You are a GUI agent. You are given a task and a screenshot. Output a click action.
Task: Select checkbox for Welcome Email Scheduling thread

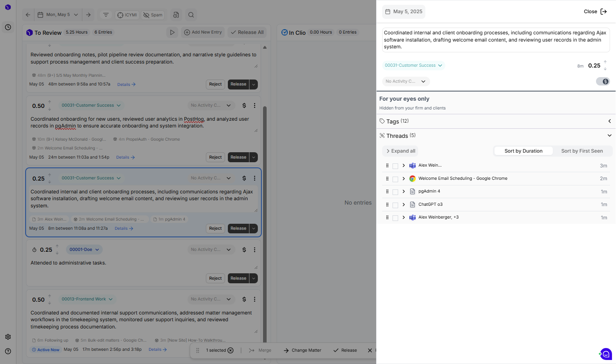(x=395, y=179)
